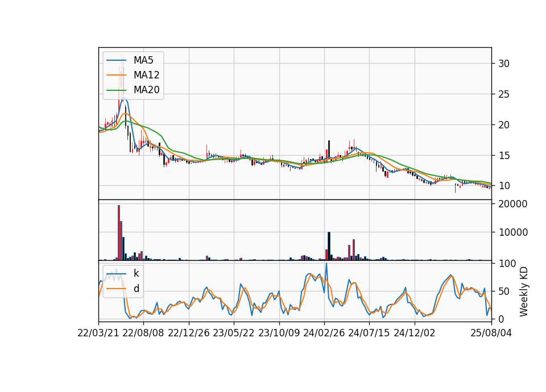Click the k legend label in KD panel
Image resolution: width=546 pixels, height=392 pixels.
click(x=136, y=273)
